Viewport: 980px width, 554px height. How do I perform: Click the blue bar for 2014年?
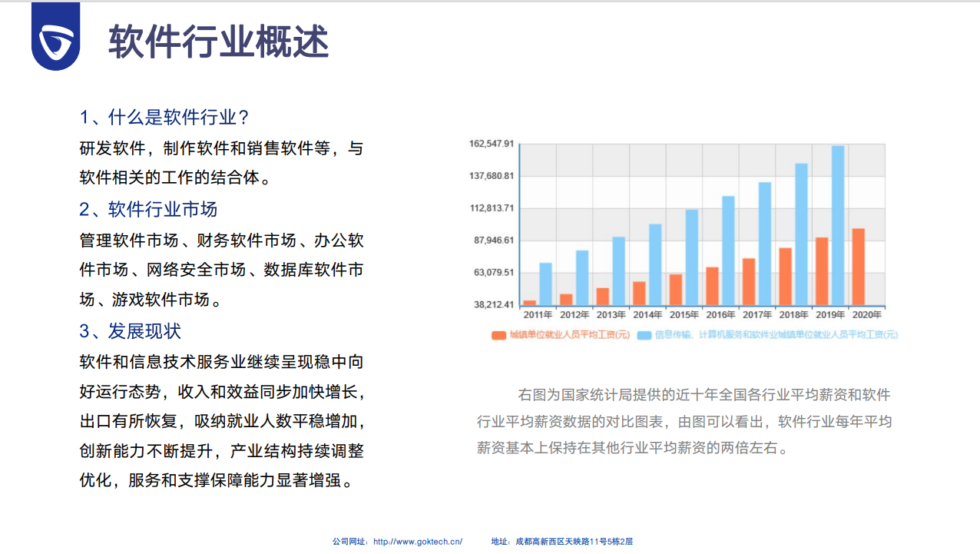click(x=655, y=264)
